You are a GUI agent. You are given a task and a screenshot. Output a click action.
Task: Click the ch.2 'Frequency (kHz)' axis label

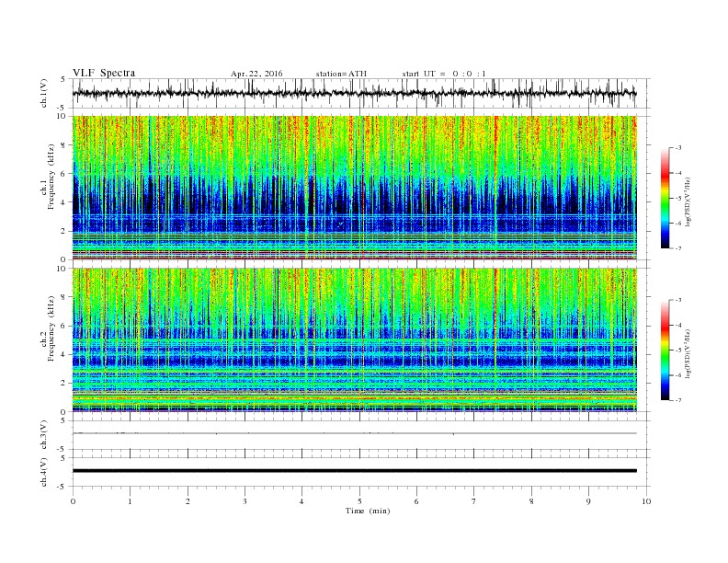51,328
